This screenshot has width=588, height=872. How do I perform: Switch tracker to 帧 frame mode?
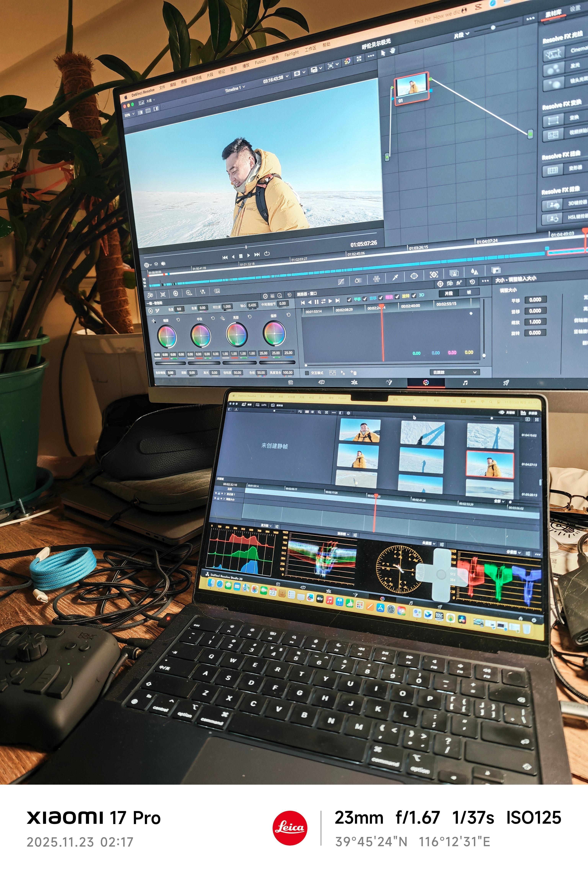coord(469,292)
